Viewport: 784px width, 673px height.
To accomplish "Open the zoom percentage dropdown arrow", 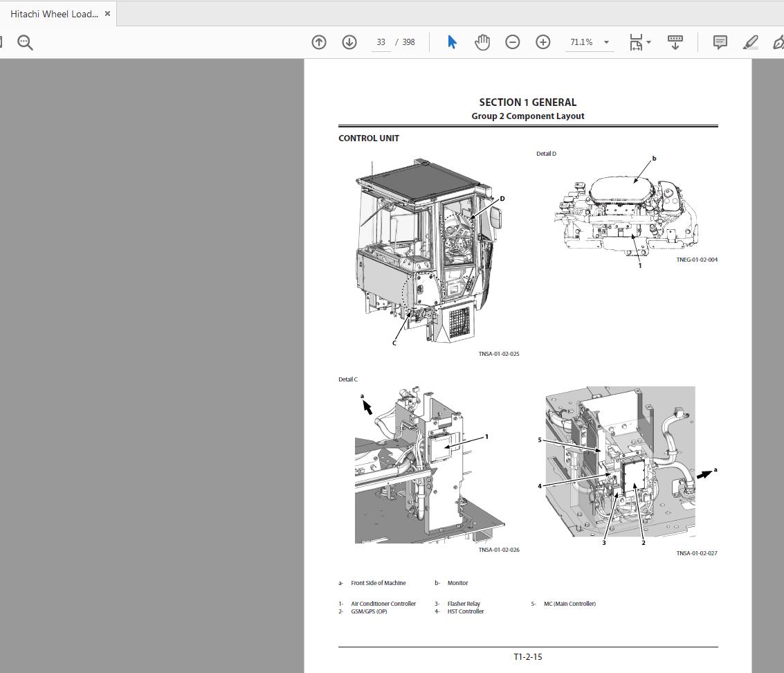I will [x=607, y=42].
